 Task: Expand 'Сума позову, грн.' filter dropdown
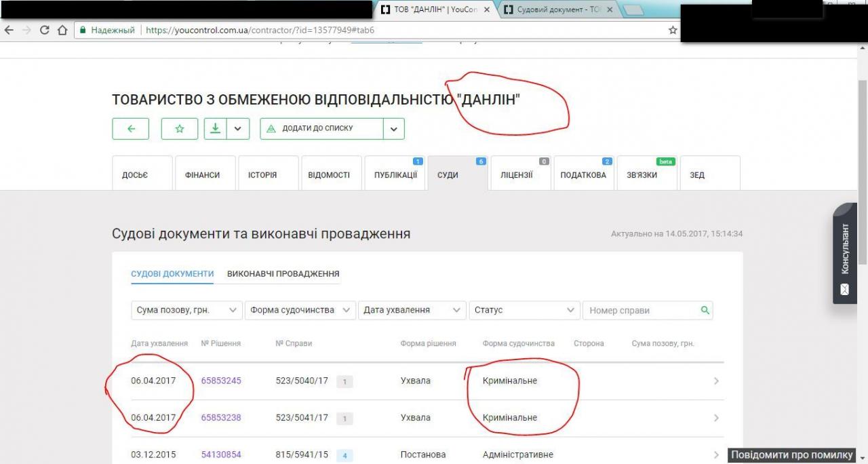click(186, 310)
